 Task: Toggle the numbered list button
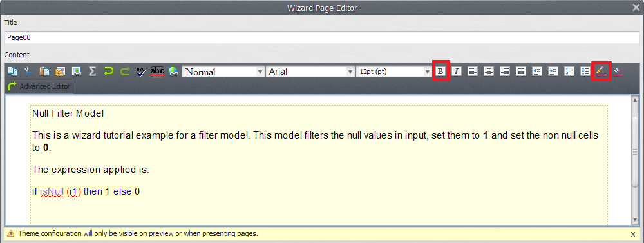click(569, 72)
